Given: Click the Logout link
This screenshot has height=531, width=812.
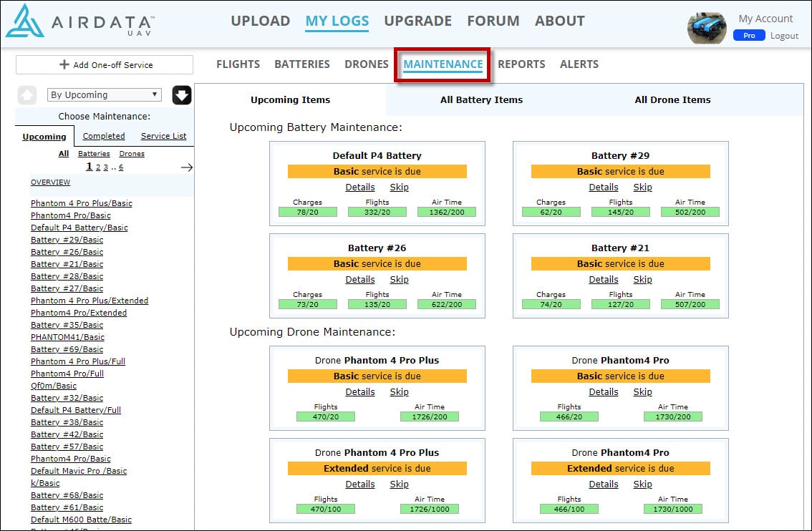Looking at the screenshot, I should click(x=784, y=36).
